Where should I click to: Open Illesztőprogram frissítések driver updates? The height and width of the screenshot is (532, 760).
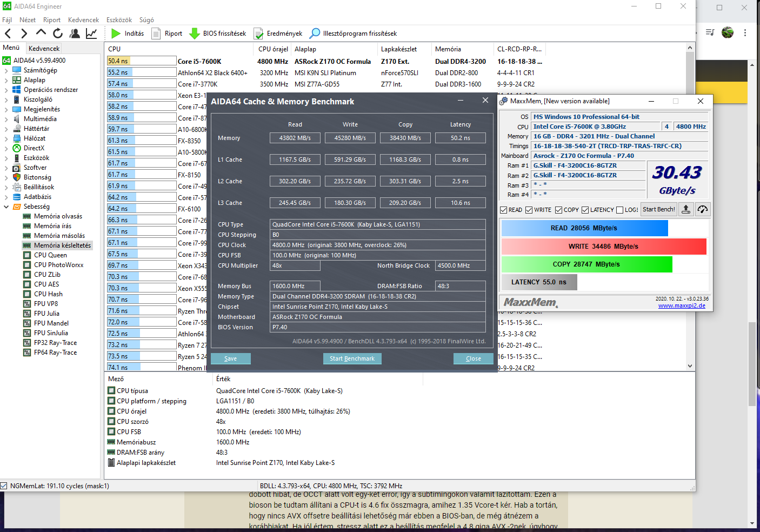353,34
